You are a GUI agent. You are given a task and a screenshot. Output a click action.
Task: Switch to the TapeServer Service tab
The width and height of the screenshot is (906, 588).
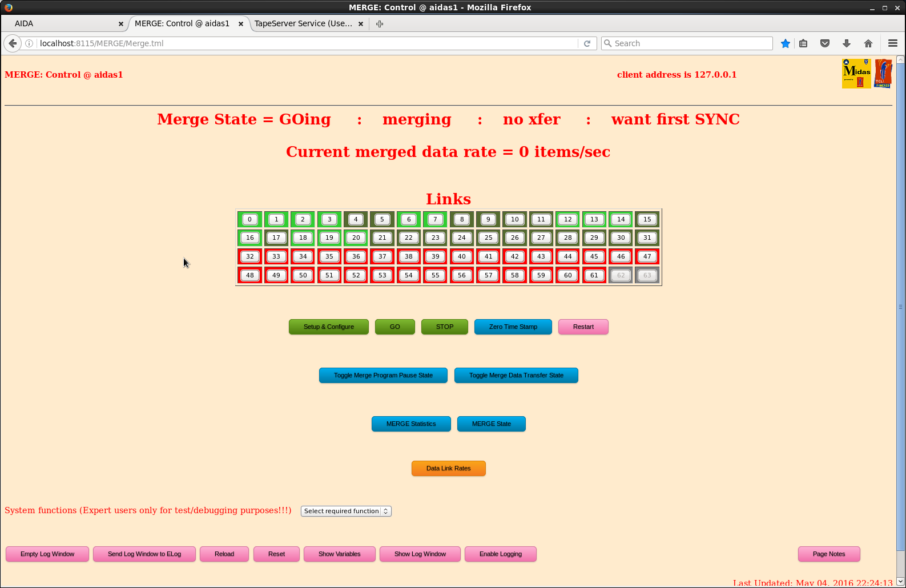point(308,24)
